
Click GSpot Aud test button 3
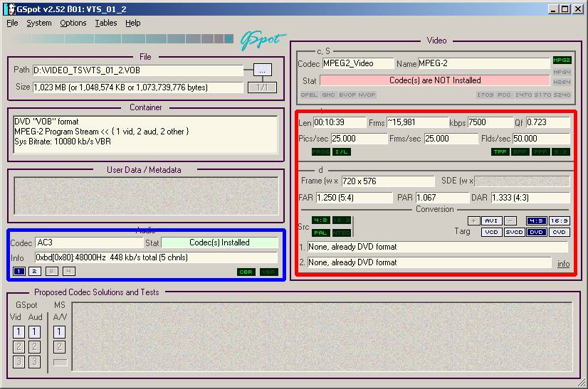coord(34,362)
